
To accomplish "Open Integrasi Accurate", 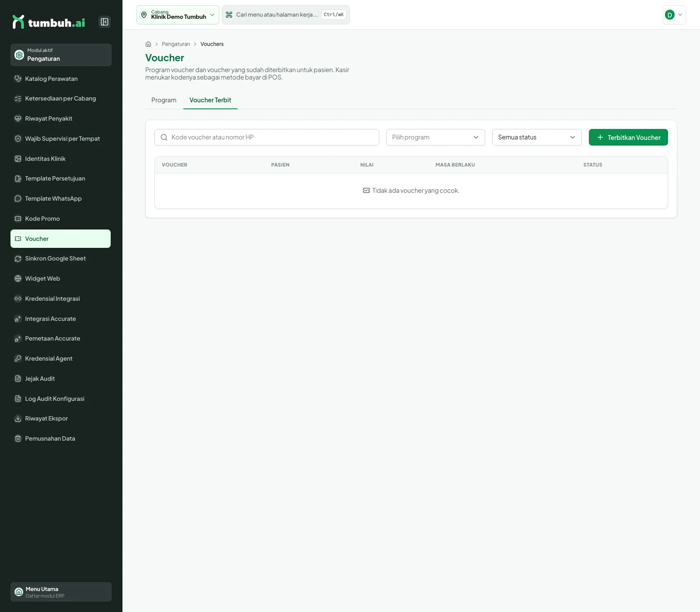I will 60,319.
